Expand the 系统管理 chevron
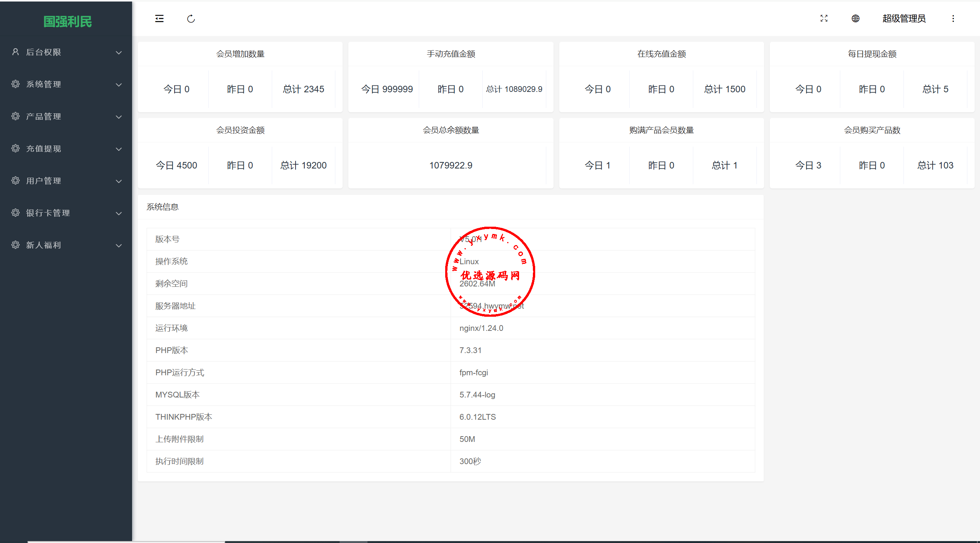 (119, 85)
